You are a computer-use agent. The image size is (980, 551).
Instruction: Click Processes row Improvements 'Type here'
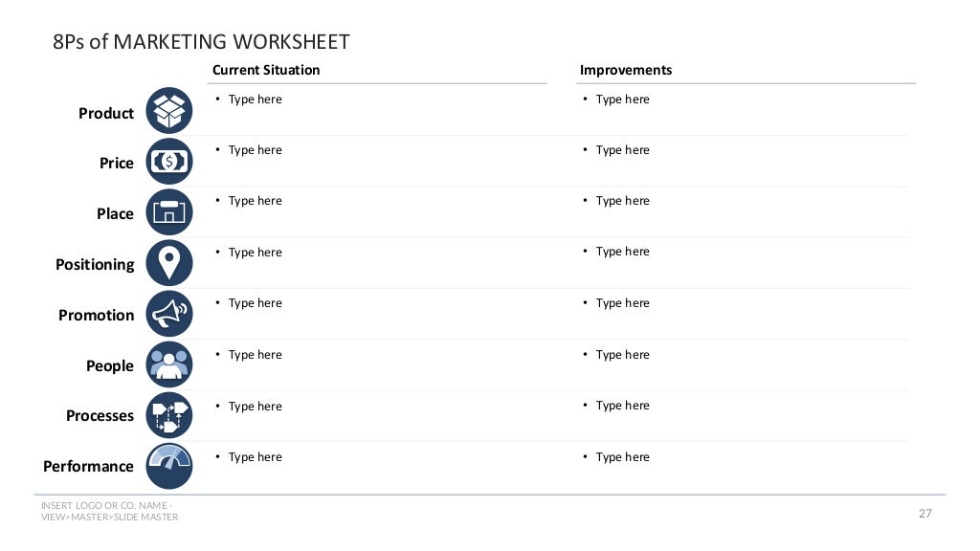pos(622,406)
